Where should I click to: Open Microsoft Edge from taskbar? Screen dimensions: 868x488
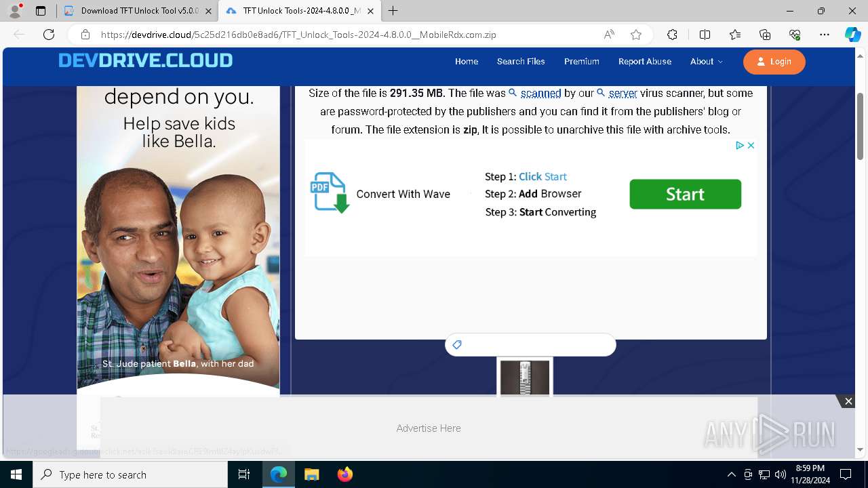click(x=279, y=474)
